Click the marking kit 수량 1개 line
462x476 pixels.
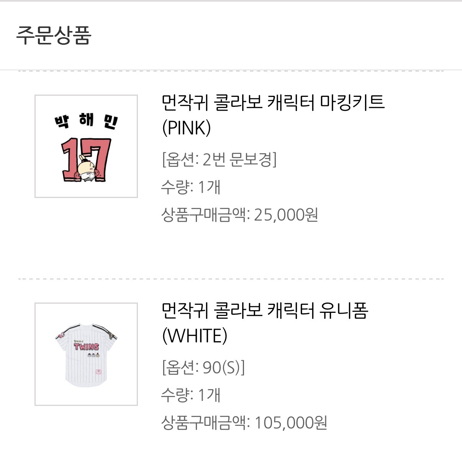[191, 187]
